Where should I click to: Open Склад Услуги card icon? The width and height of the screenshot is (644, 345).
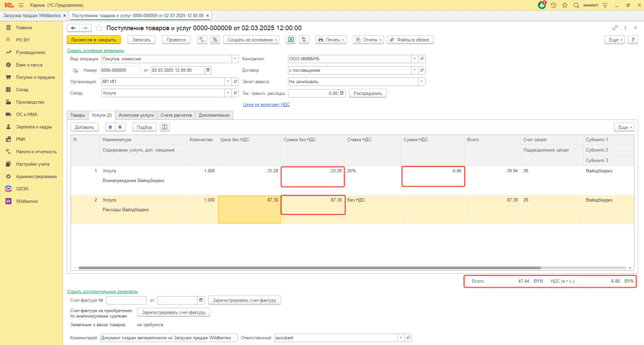(235, 93)
